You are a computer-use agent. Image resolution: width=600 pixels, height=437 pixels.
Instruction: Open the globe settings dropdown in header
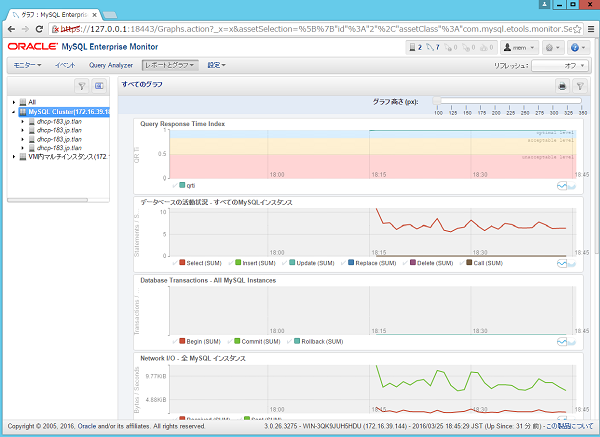(553, 47)
